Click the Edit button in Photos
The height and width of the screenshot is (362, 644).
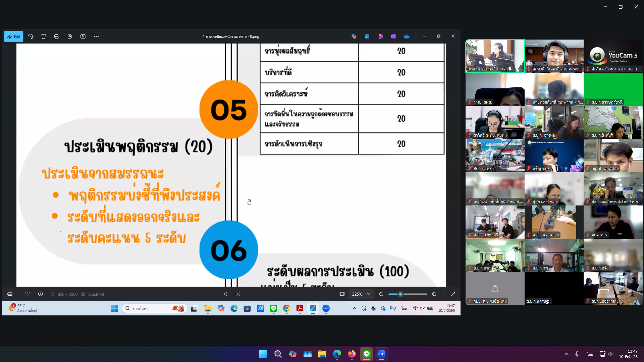pos(13,36)
